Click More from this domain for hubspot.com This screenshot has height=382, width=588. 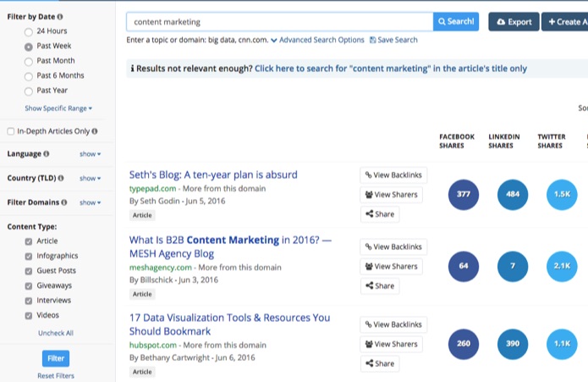click(225, 346)
